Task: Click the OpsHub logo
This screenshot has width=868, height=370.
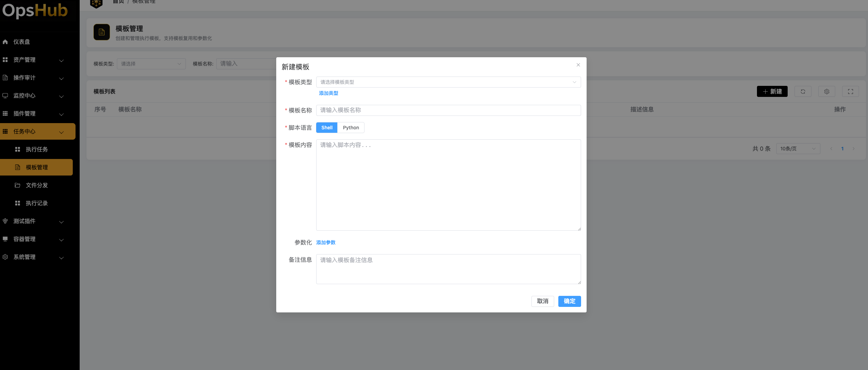Action: [35, 10]
